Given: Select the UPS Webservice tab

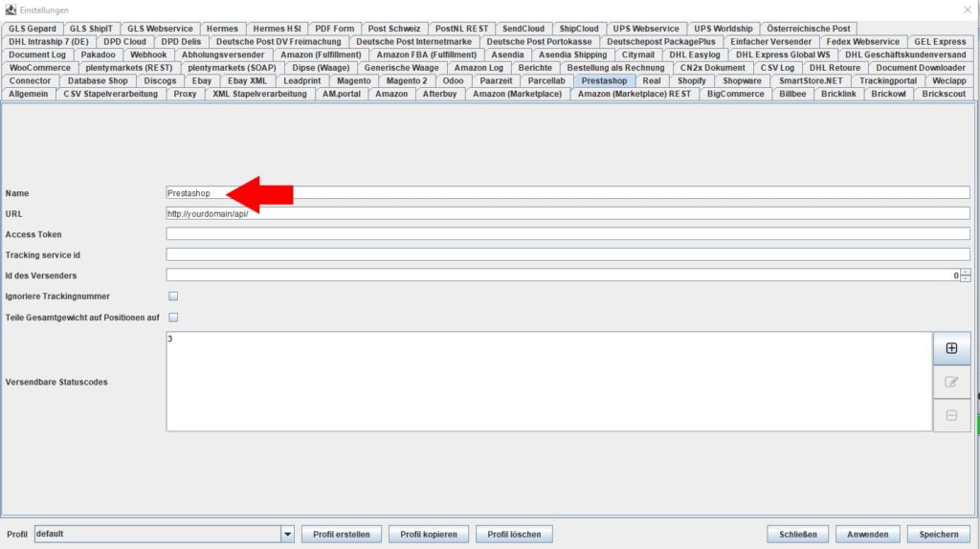Looking at the screenshot, I should 646,29.
